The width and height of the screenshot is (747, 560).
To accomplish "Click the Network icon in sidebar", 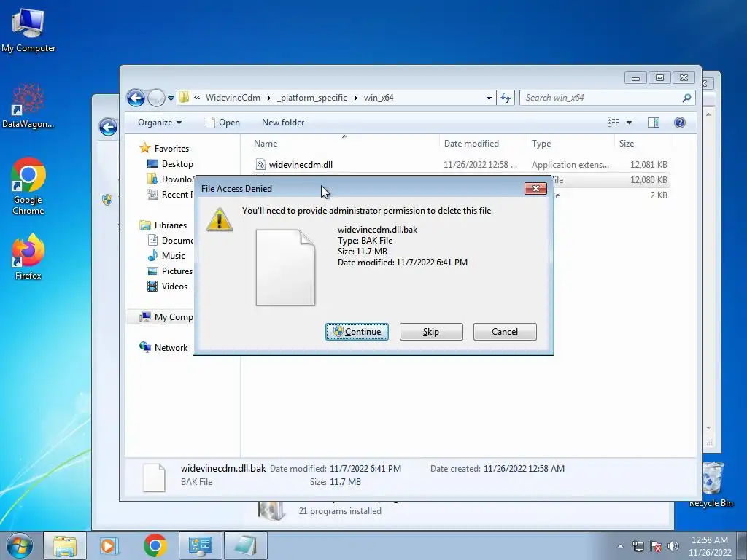I will [x=145, y=347].
